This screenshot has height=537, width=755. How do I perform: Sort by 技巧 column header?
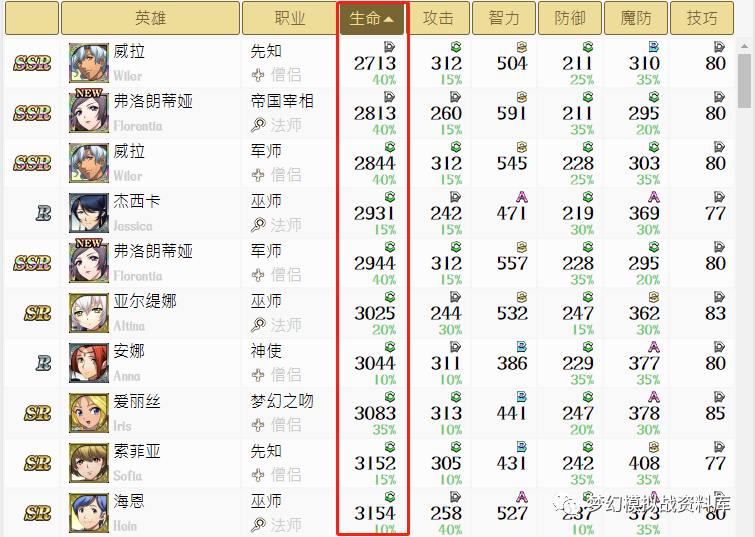point(702,18)
